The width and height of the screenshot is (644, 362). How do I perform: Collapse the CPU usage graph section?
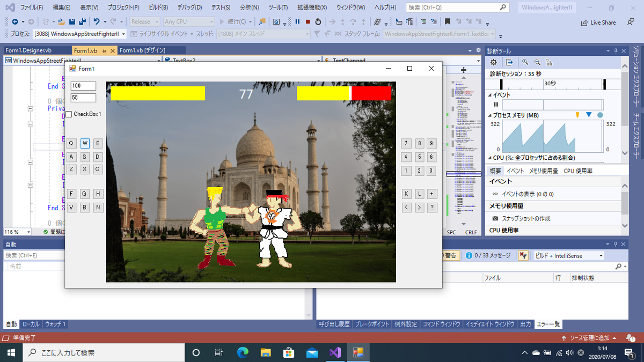coord(489,158)
